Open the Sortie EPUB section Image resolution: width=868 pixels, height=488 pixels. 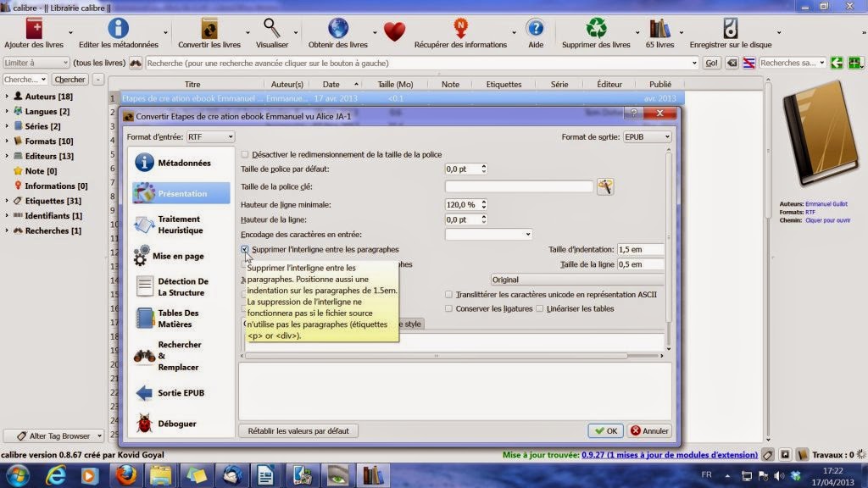[181, 393]
